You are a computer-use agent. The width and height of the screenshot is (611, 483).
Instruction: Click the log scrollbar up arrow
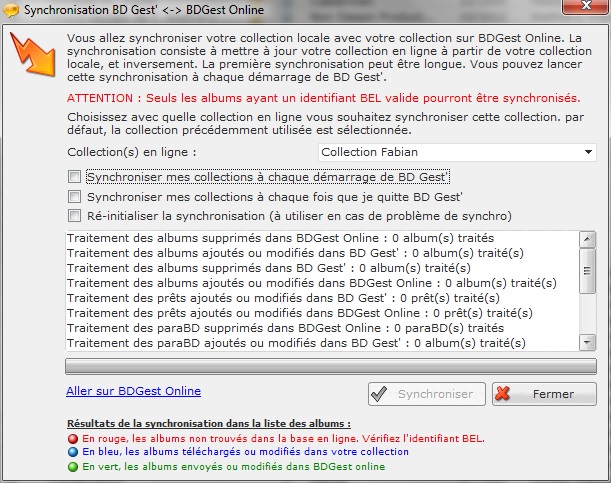pyautogui.click(x=587, y=239)
